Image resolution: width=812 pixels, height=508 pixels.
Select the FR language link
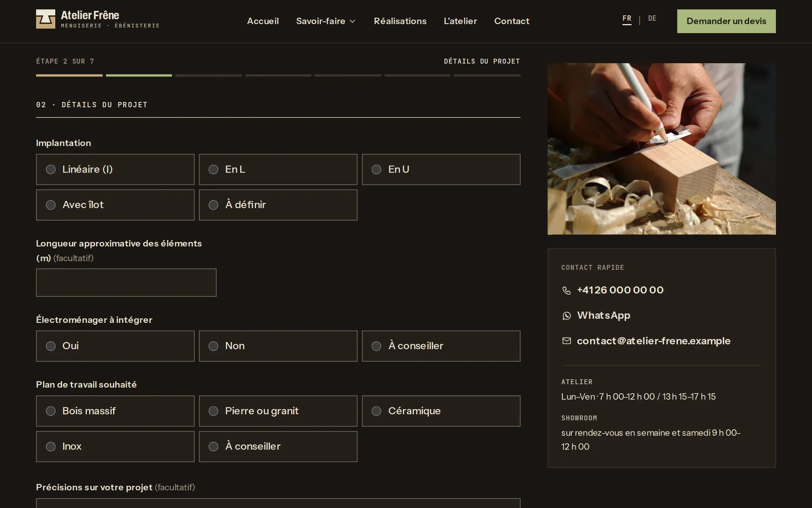click(x=627, y=19)
